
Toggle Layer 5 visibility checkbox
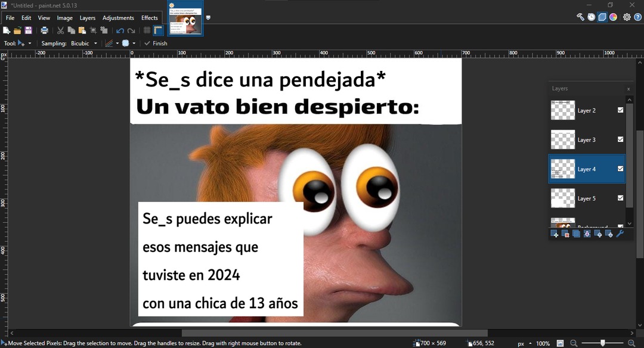click(620, 198)
